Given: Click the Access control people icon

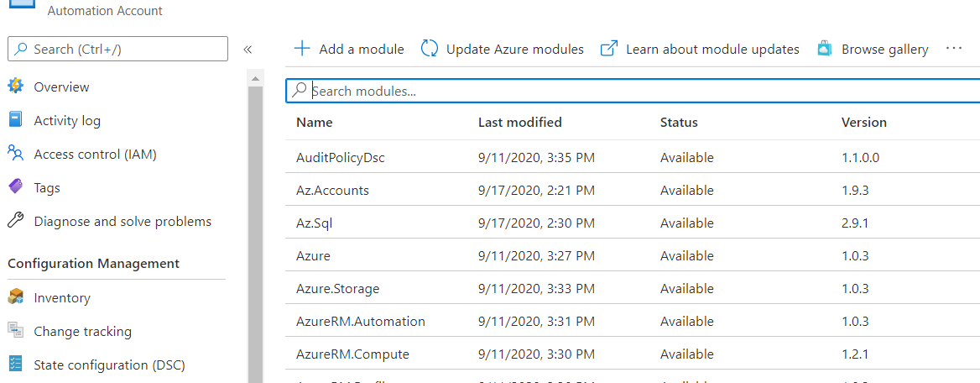Looking at the screenshot, I should coord(16,153).
